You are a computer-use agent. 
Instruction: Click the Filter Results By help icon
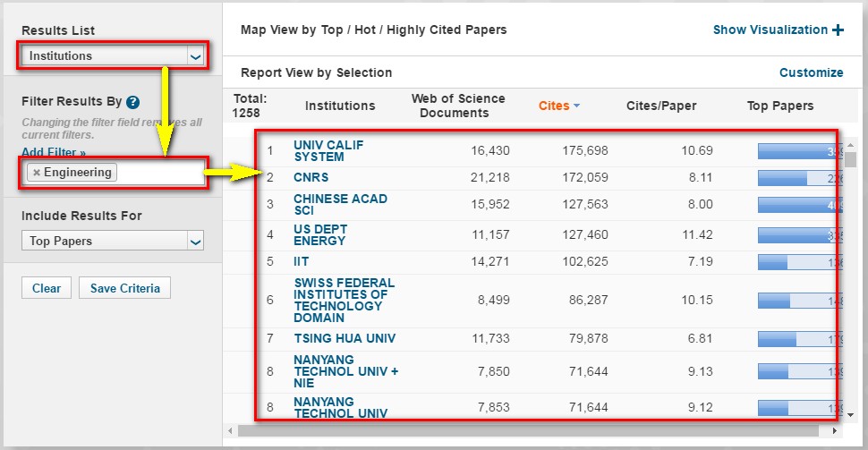point(132,102)
